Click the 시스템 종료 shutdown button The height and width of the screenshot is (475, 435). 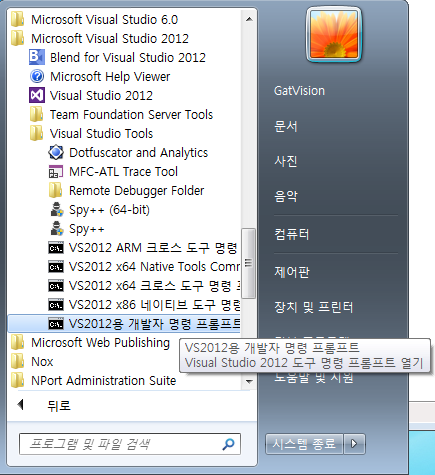click(x=304, y=444)
